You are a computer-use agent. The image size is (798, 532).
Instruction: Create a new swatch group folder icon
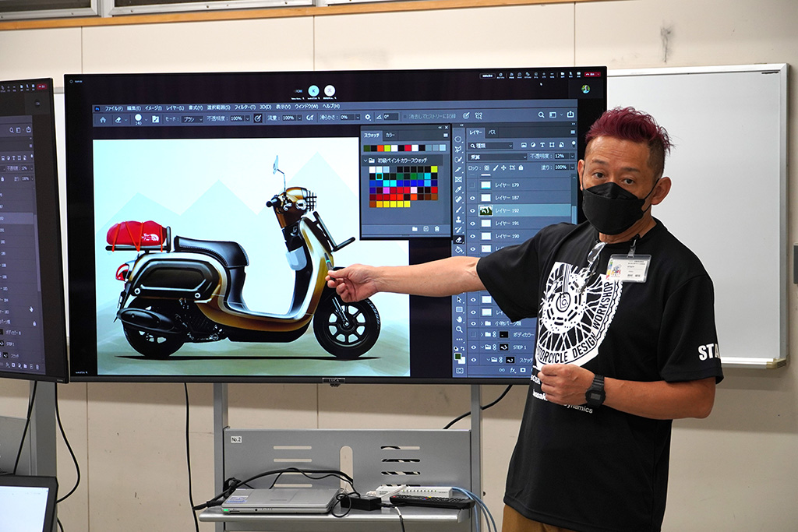point(415,229)
